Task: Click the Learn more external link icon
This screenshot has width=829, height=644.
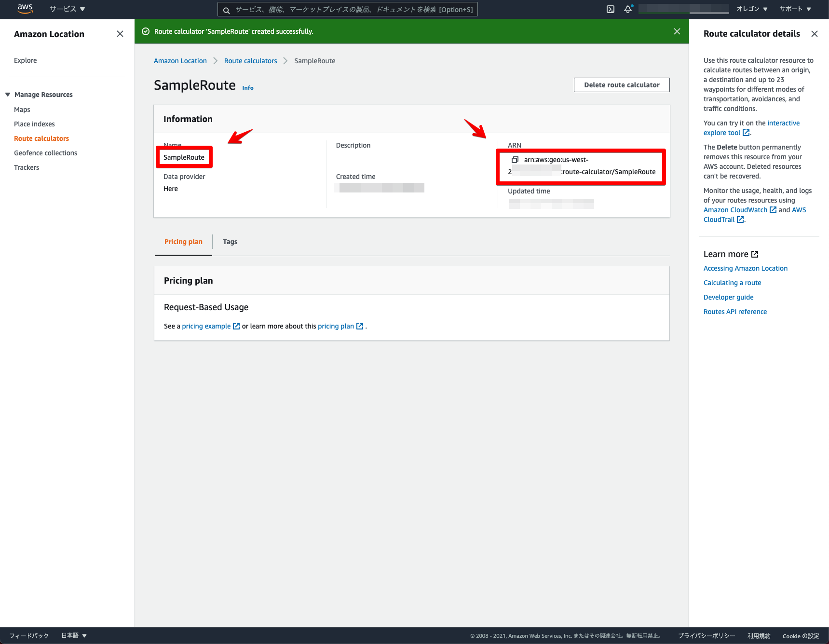Action: [755, 254]
